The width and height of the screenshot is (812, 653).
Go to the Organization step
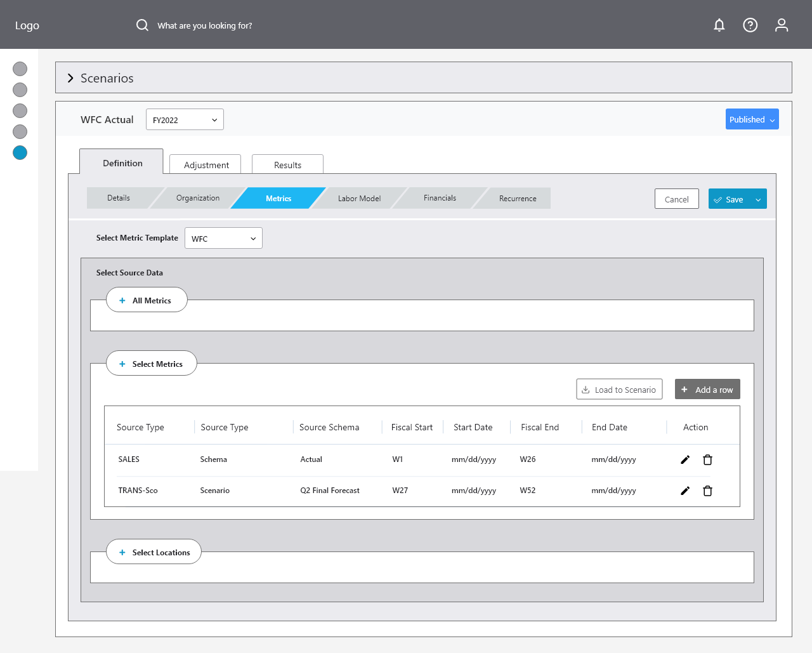[x=198, y=198]
